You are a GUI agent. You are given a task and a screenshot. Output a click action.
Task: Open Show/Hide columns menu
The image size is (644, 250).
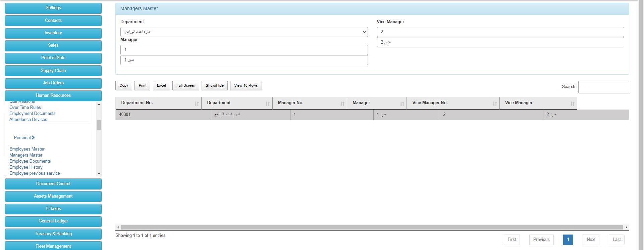coord(215,85)
